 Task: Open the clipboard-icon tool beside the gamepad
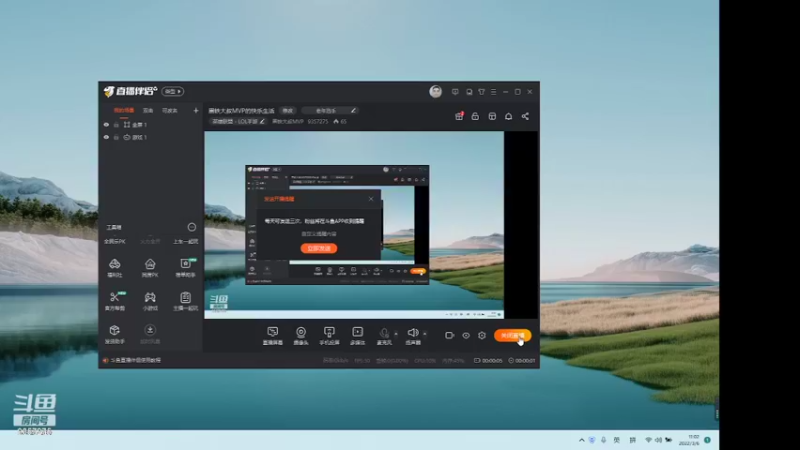[x=186, y=301]
